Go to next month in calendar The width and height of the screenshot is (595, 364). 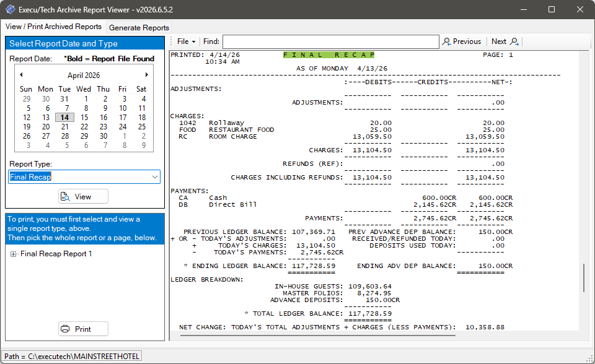[x=146, y=75]
